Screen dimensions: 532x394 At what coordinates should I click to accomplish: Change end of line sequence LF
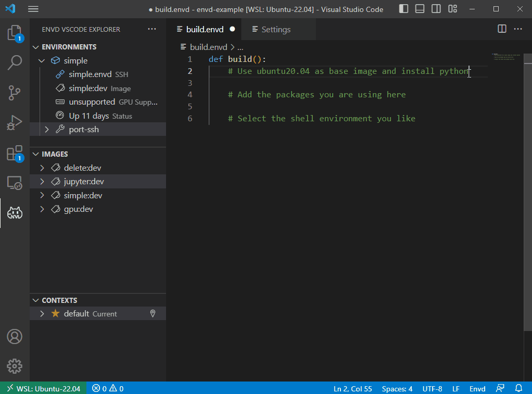click(455, 389)
